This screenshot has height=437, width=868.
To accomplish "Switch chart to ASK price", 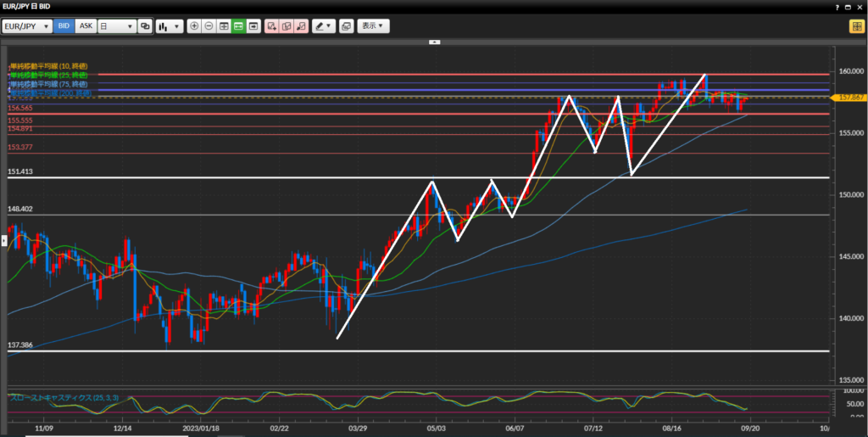I will pyautogui.click(x=86, y=26).
